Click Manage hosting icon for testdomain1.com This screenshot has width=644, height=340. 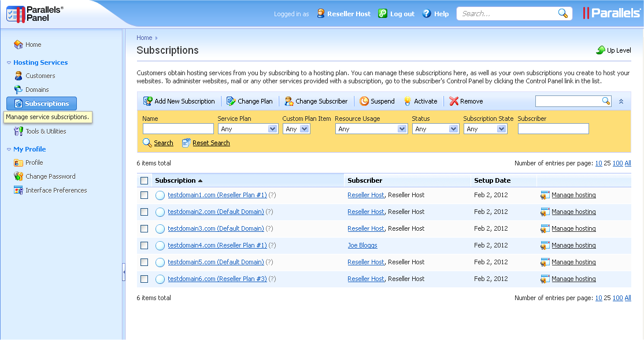545,195
